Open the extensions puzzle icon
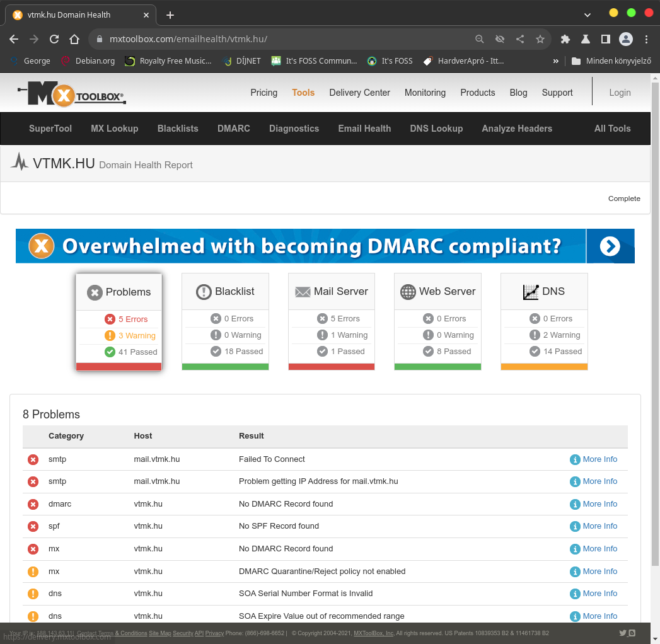The width and height of the screenshot is (660, 644). [x=565, y=39]
